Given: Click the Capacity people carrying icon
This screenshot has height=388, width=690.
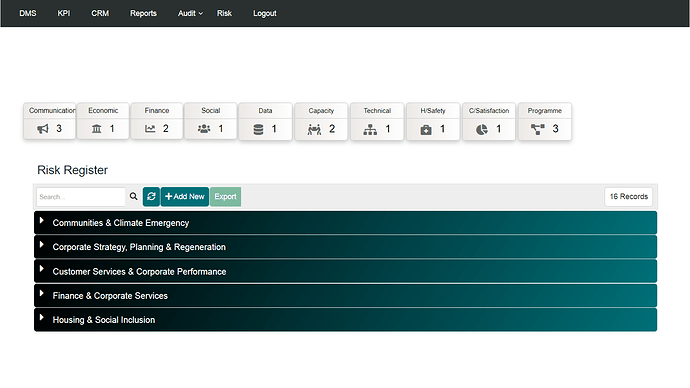Looking at the screenshot, I should pos(314,129).
